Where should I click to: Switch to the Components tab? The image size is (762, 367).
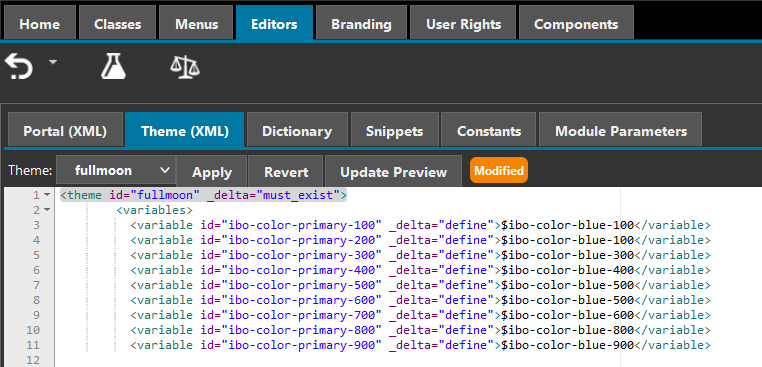[x=576, y=24]
